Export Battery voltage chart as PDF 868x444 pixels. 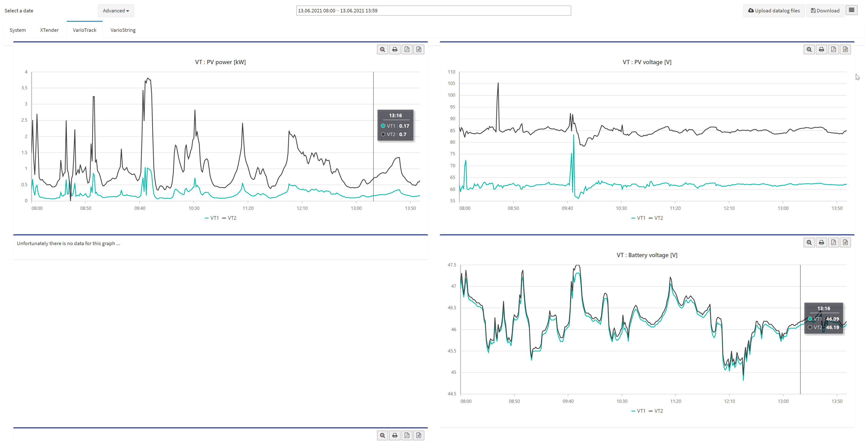pyautogui.click(x=833, y=242)
